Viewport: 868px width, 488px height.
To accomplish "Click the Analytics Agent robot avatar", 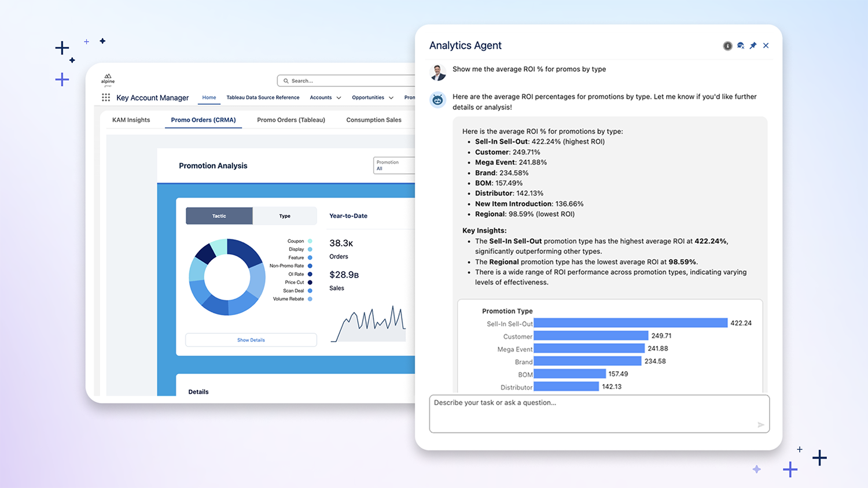I will [x=437, y=99].
